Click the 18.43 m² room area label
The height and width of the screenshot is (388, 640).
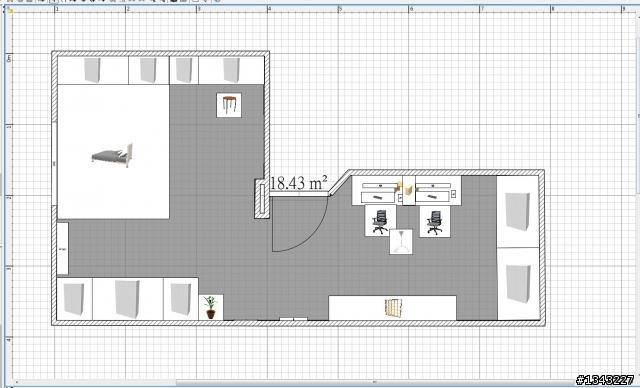[299, 183]
